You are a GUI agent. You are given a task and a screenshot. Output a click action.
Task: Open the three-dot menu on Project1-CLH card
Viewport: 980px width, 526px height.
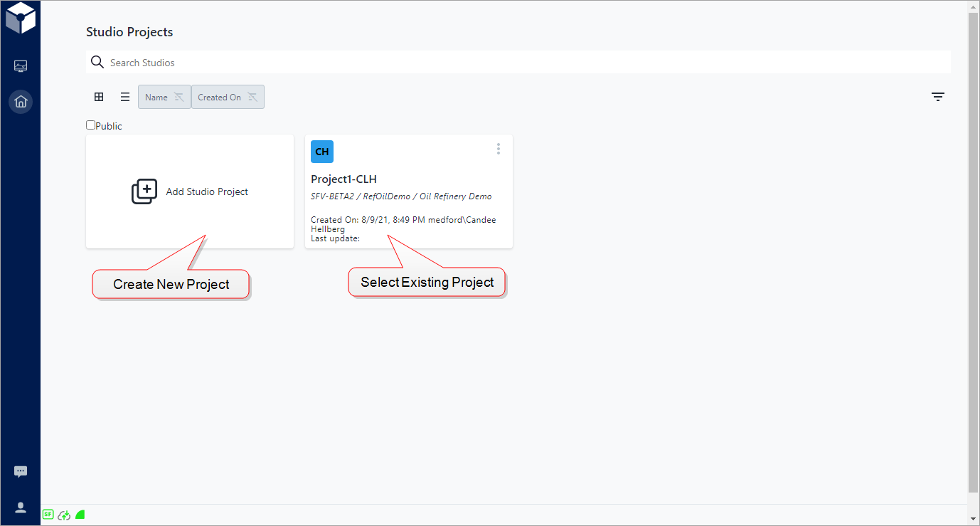(498, 149)
